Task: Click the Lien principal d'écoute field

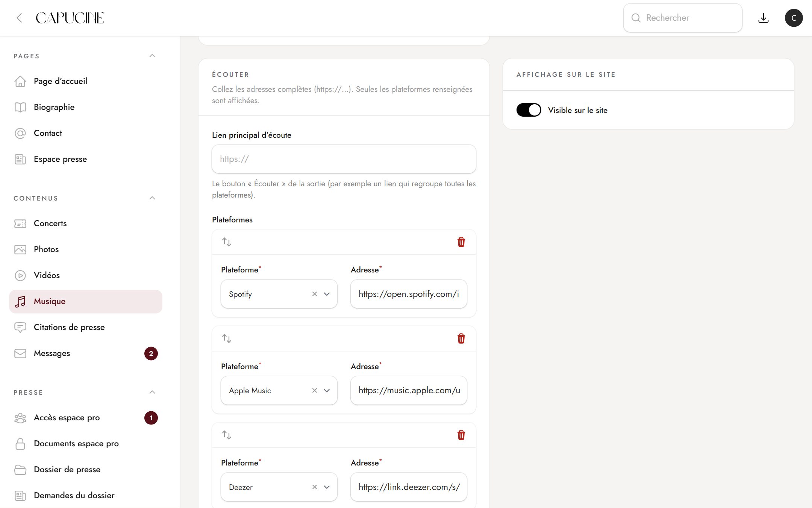Action: (x=344, y=159)
